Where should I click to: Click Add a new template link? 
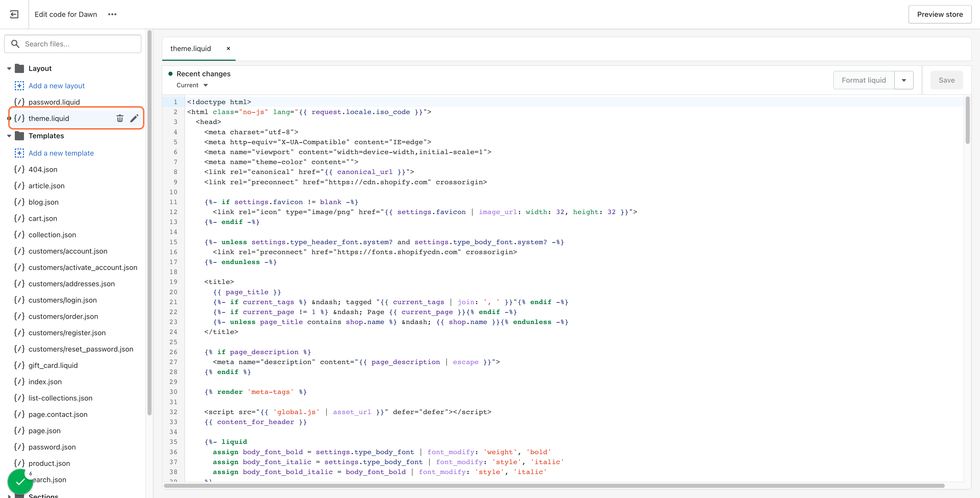click(61, 153)
